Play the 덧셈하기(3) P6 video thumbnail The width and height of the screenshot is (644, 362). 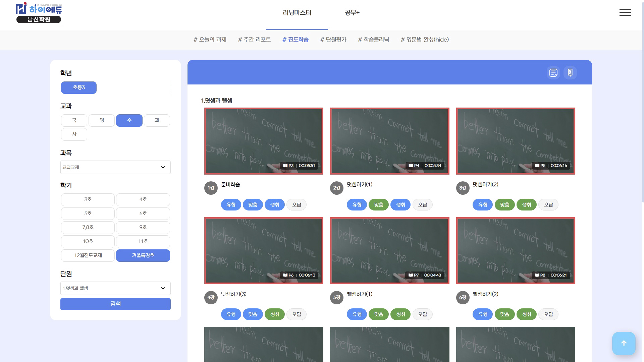(x=264, y=251)
